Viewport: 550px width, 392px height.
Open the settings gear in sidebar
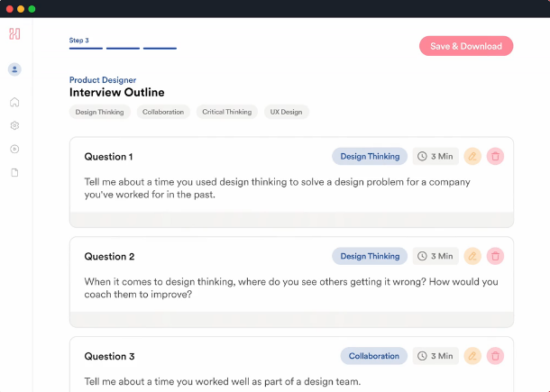(x=14, y=125)
